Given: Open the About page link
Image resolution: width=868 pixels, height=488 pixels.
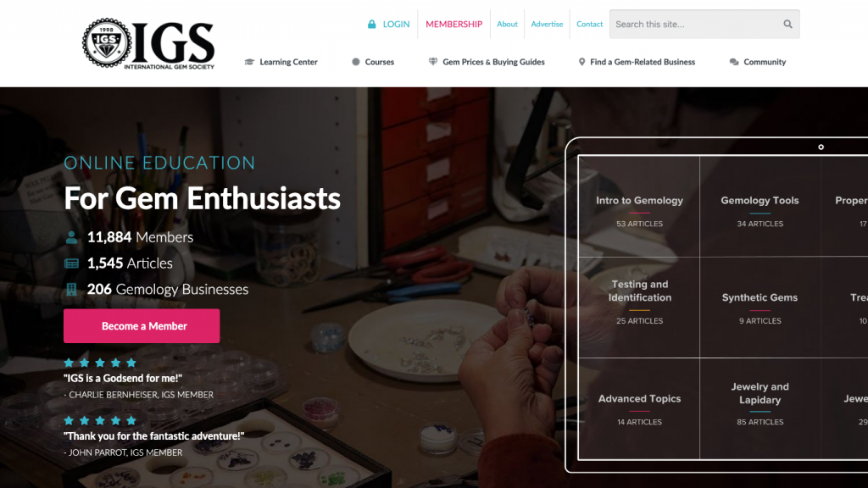Looking at the screenshot, I should point(507,25).
